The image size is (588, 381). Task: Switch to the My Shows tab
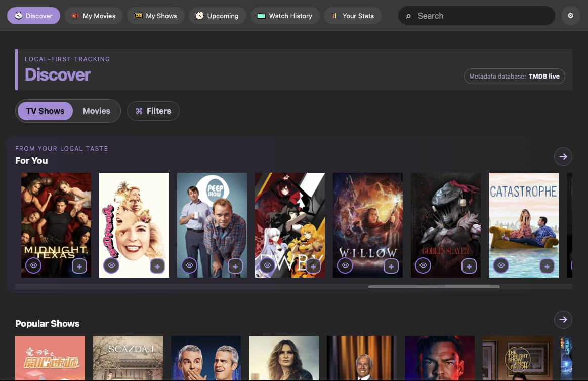click(x=156, y=16)
